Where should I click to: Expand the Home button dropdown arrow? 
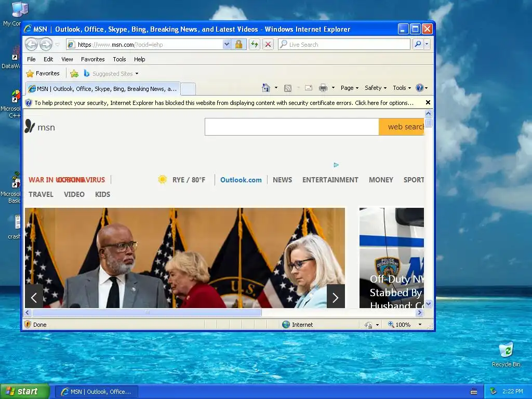[x=276, y=88]
